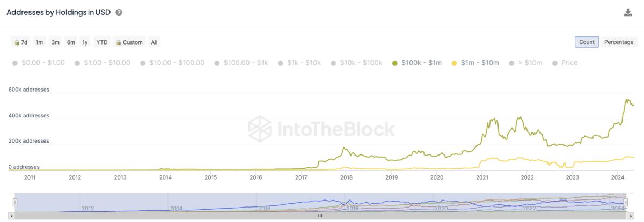Viewport: 644px width, 222px height.
Task: Toggle the $100k - $1m series
Action: [x=417, y=63]
